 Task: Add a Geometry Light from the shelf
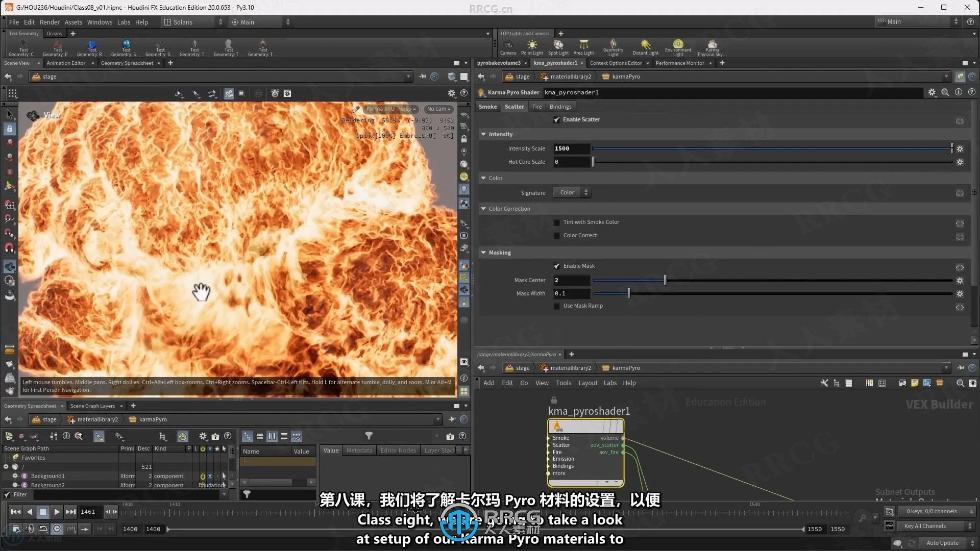(x=613, y=47)
